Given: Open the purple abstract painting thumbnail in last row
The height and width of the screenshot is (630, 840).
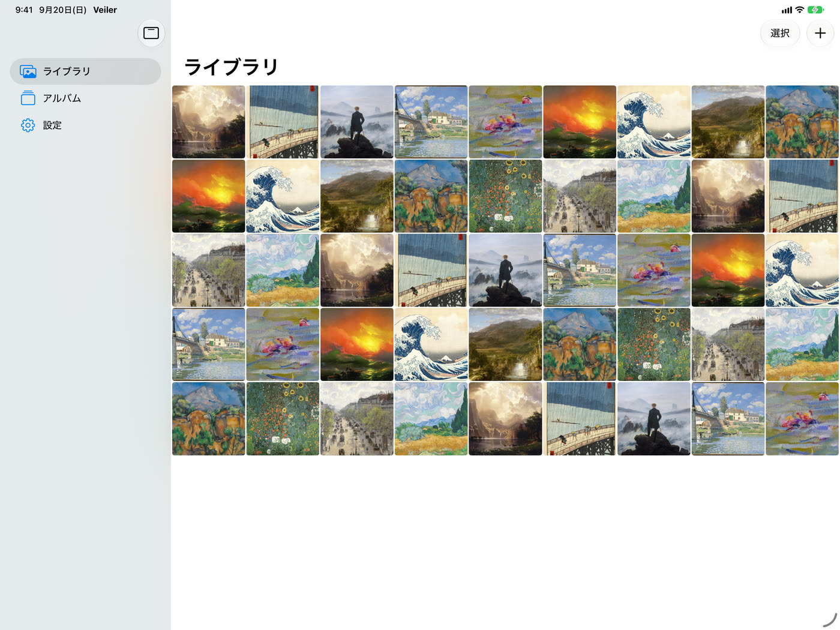Looking at the screenshot, I should click(x=802, y=419).
